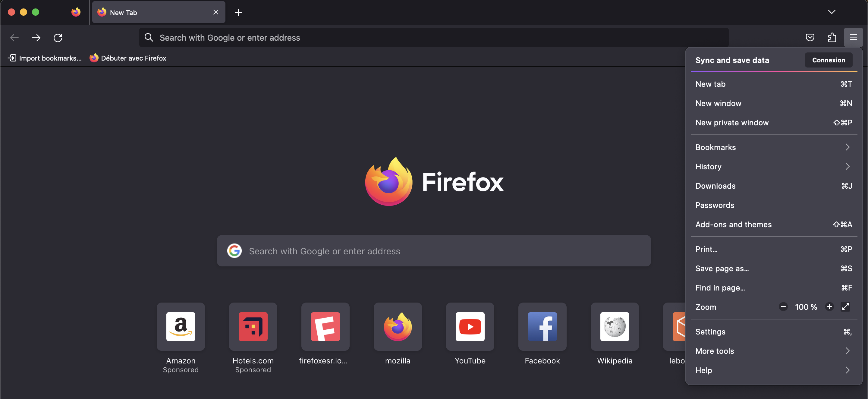Select Save page as… menu entry
The height and width of the screenshot is (399, 868).
[x=774, y=268]
